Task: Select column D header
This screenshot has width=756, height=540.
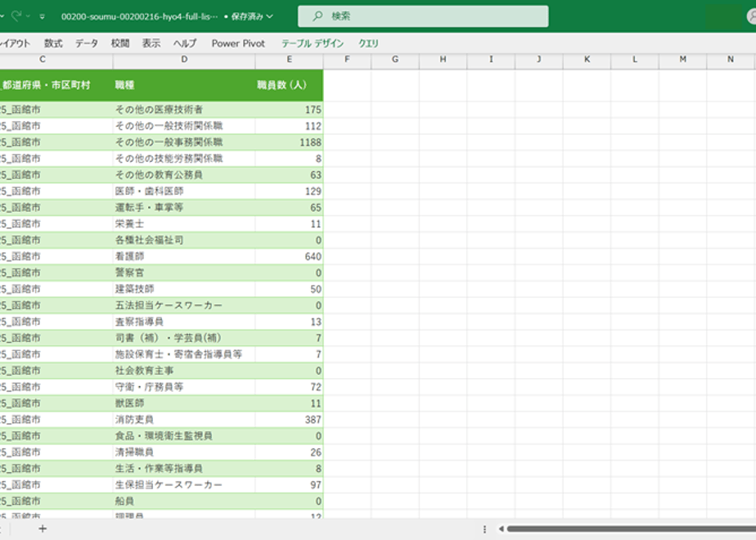Action: click(184, 59)
